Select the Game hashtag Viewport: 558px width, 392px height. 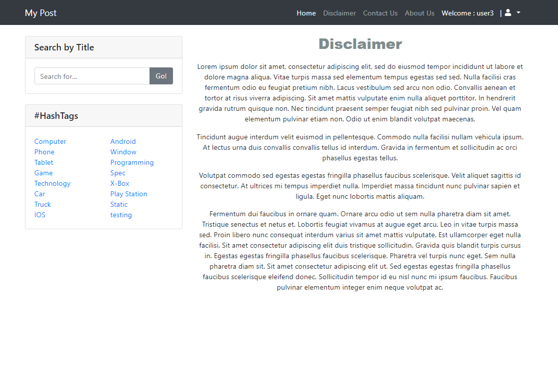[43, 173]
